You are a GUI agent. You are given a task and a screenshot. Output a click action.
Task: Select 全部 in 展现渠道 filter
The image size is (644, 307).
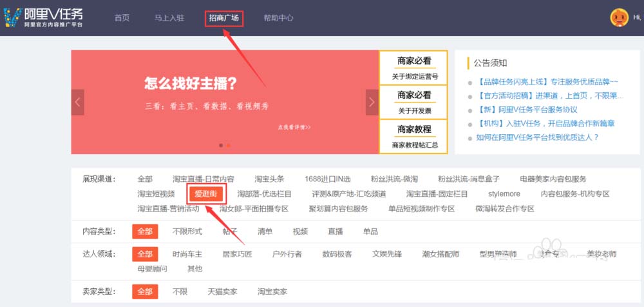(145, 179)
